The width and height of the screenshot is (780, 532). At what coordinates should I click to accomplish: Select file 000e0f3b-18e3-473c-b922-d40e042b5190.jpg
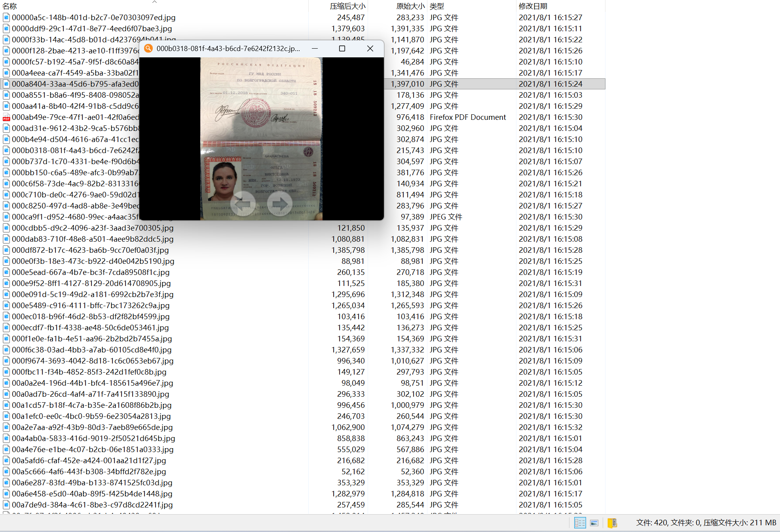(93, 261)
